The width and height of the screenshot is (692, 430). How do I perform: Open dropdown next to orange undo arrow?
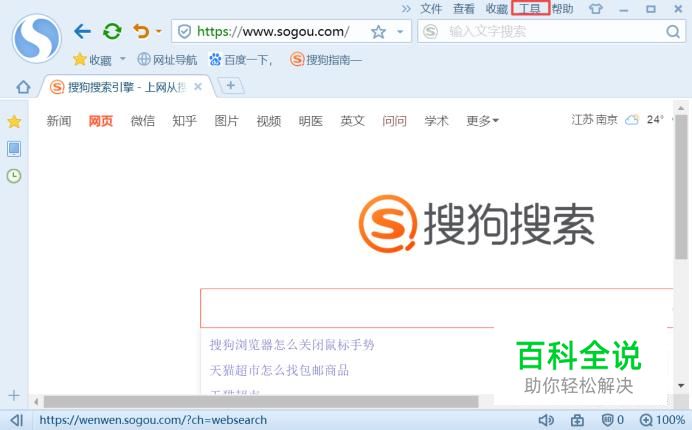(x=158, y=31)
